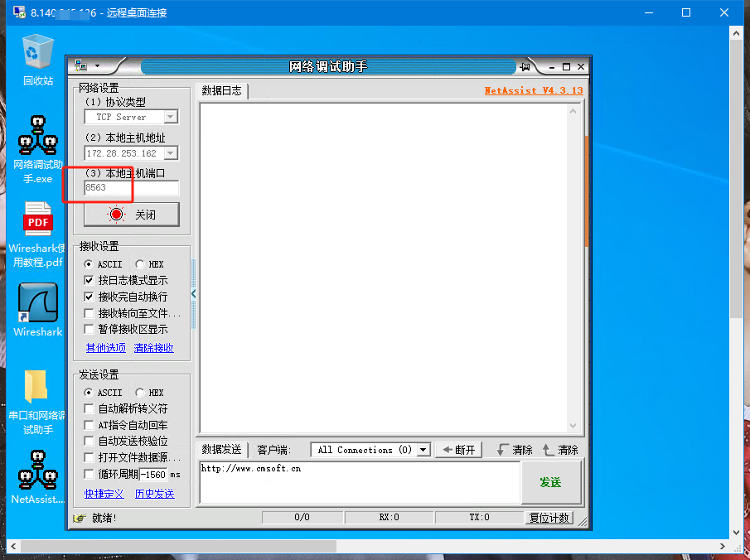The image size is (750, 560).
Task: Click the pin icon in NetAssist title bar
Action: point(525,67)
